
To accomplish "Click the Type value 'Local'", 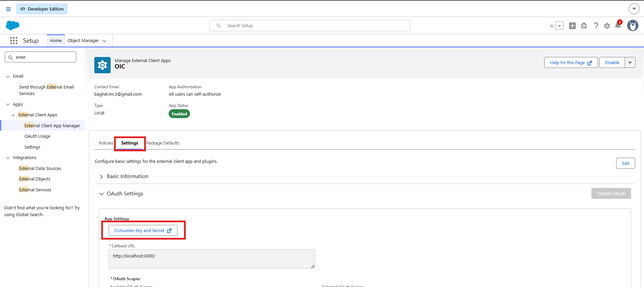I will [x=99, y=113].
